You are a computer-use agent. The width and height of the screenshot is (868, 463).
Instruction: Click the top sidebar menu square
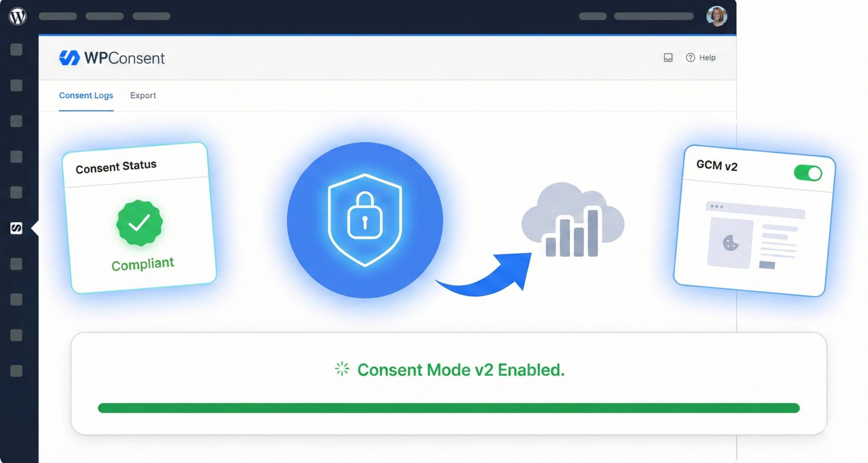point(16,49)
